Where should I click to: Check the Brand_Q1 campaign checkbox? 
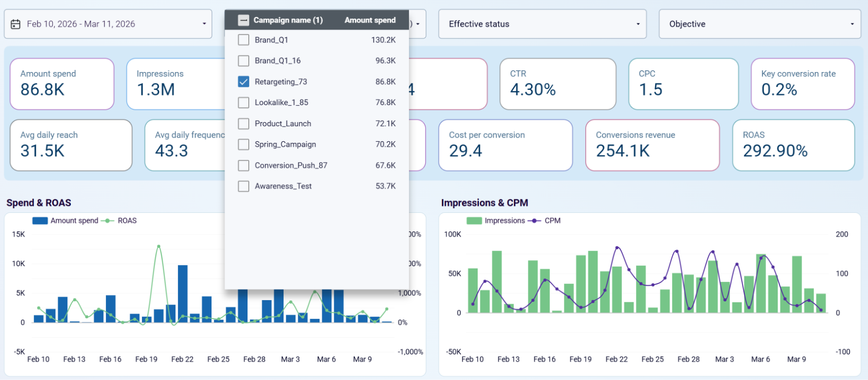pos(244,40)
